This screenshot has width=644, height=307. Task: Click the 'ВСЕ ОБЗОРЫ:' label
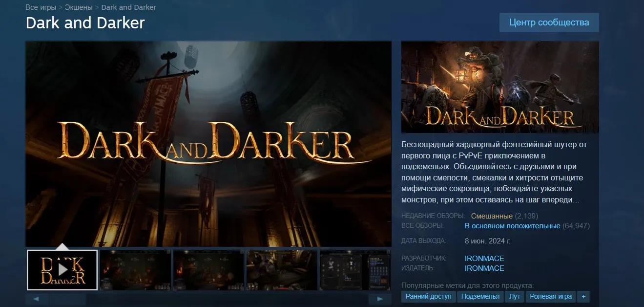click(422, 226)
